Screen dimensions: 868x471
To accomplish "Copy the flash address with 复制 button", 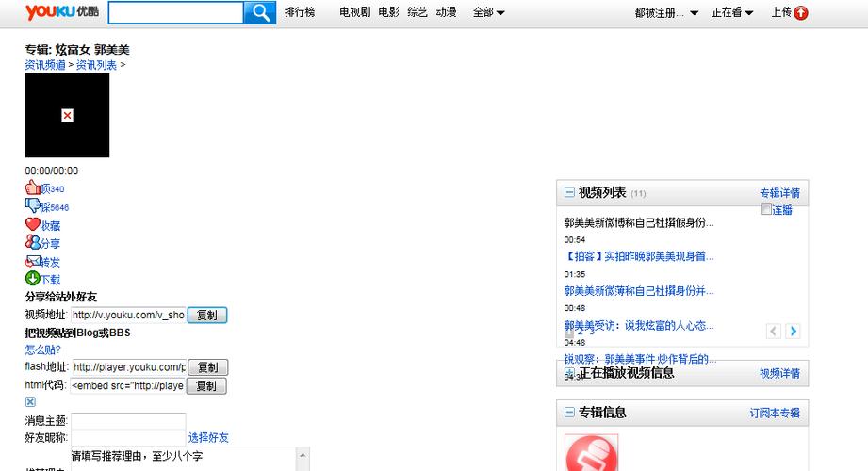I will click(207, 367).
